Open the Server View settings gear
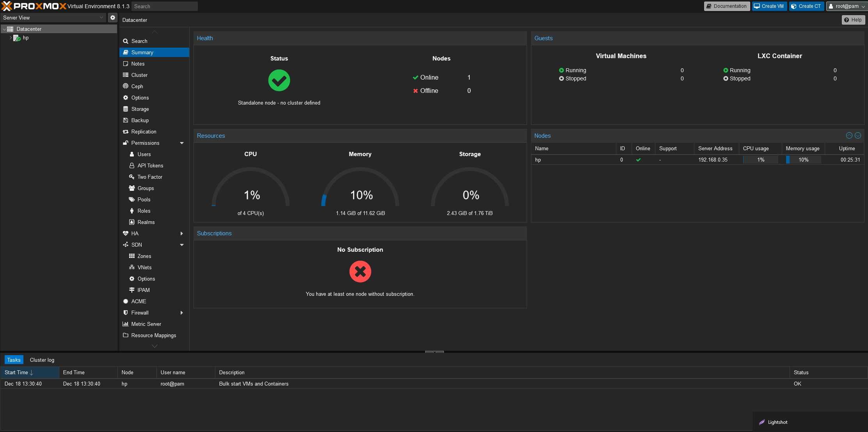 point(113,18)
